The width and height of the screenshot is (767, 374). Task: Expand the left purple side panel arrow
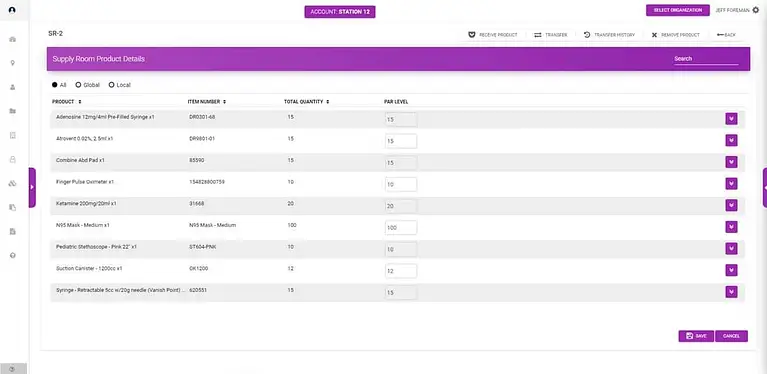tap(32, 187)
